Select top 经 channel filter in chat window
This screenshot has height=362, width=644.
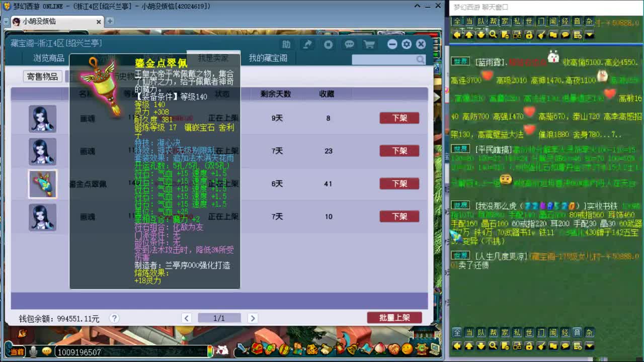click(x=566, y=22)
